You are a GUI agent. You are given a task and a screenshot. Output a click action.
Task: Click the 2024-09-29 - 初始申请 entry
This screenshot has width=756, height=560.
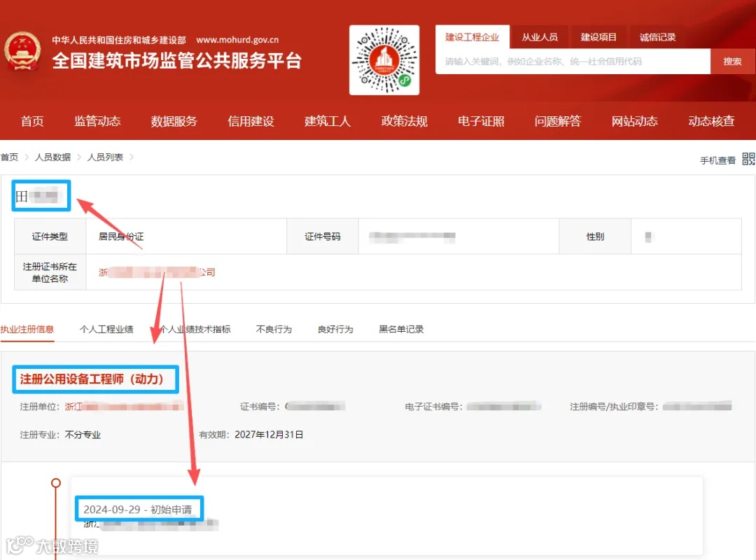click(x=137, y=510)
